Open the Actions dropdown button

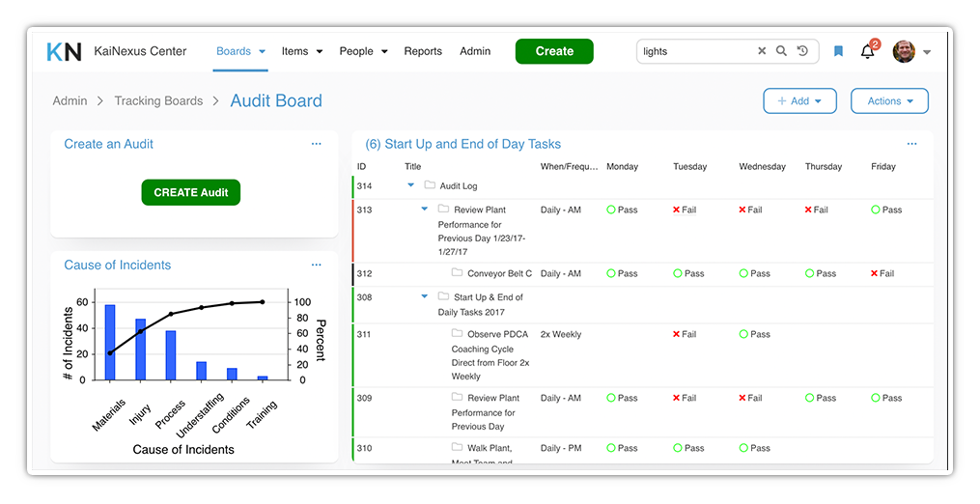point(889,101)
